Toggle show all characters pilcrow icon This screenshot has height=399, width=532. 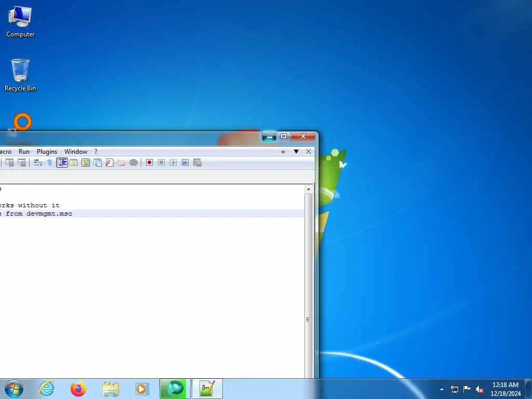(x=49, y=163)
